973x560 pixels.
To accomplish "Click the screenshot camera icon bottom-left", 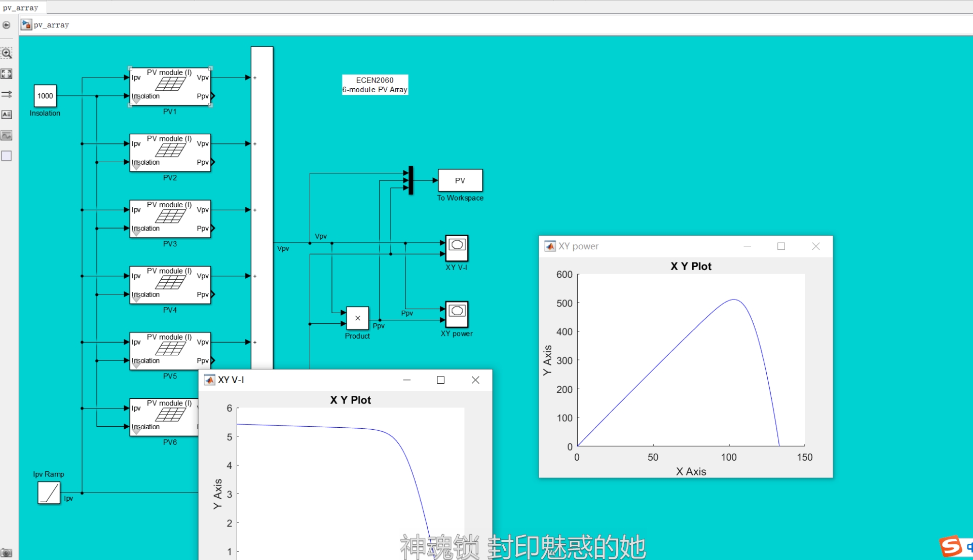I will [7, 553].
